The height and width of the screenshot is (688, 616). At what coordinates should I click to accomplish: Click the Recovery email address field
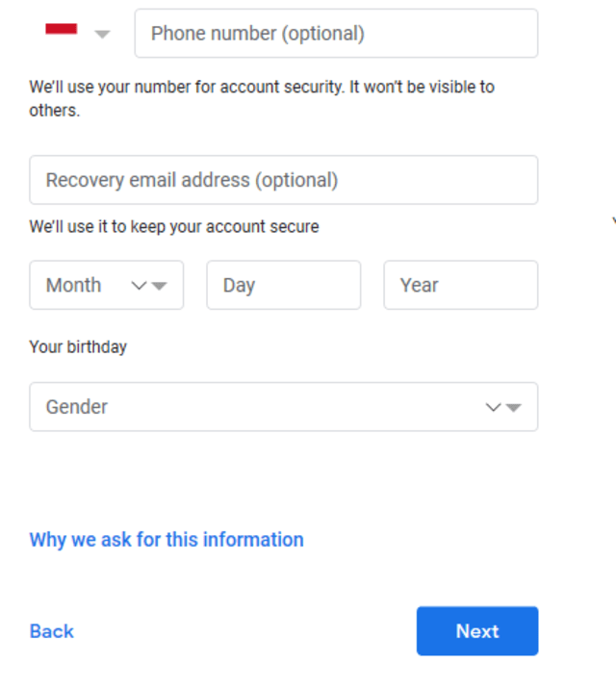click(x=283, y=180)
